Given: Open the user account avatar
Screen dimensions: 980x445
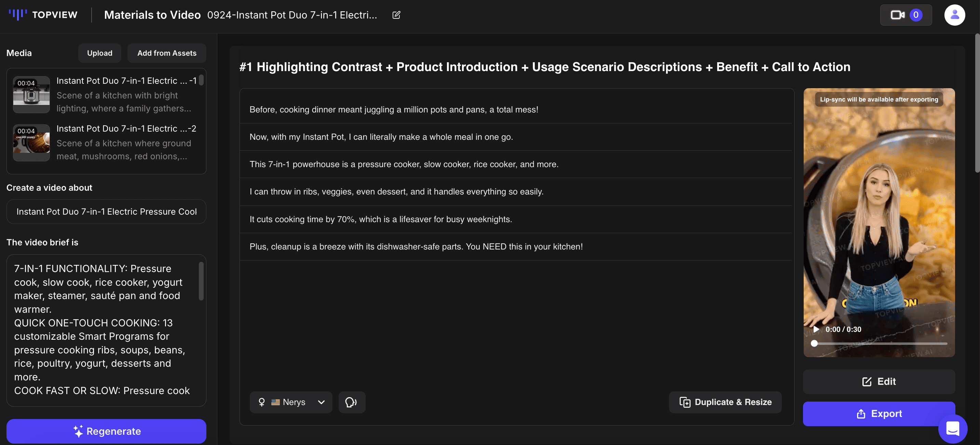Looking at the screenshot, I should 955,15.
